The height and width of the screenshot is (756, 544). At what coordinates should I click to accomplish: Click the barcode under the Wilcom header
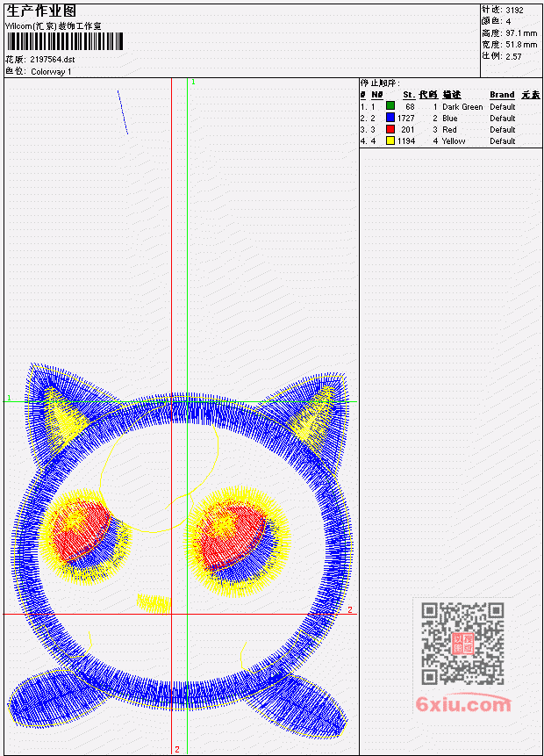pos(65,41)
